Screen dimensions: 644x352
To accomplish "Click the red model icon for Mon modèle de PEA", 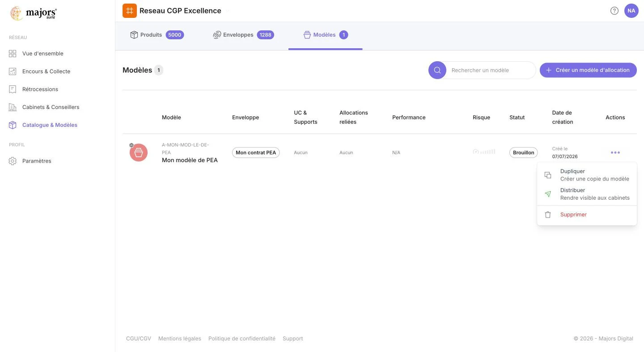I will click(x=139, y=153).
